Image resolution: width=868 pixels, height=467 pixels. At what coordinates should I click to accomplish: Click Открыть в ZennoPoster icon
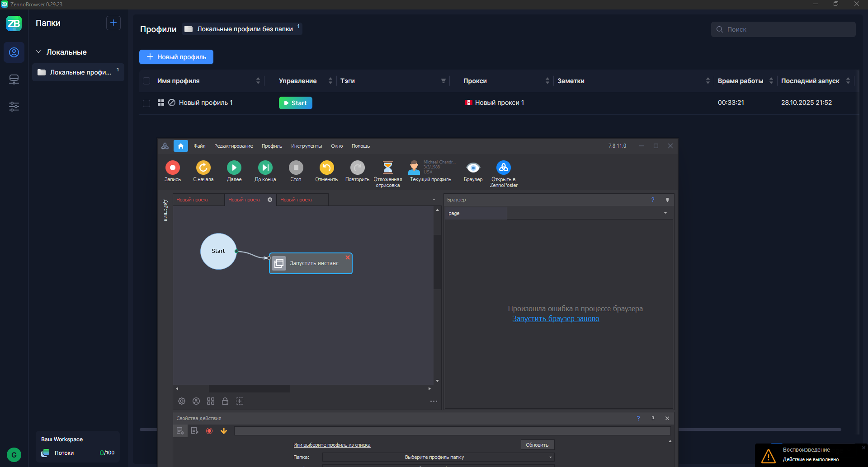[x=503, y=168]
